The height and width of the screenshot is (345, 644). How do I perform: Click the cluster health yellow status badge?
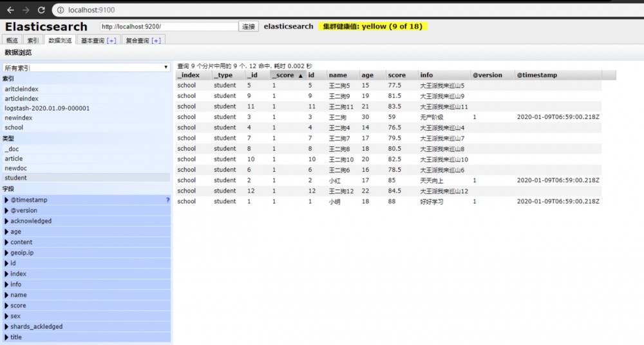pos(373,26)
